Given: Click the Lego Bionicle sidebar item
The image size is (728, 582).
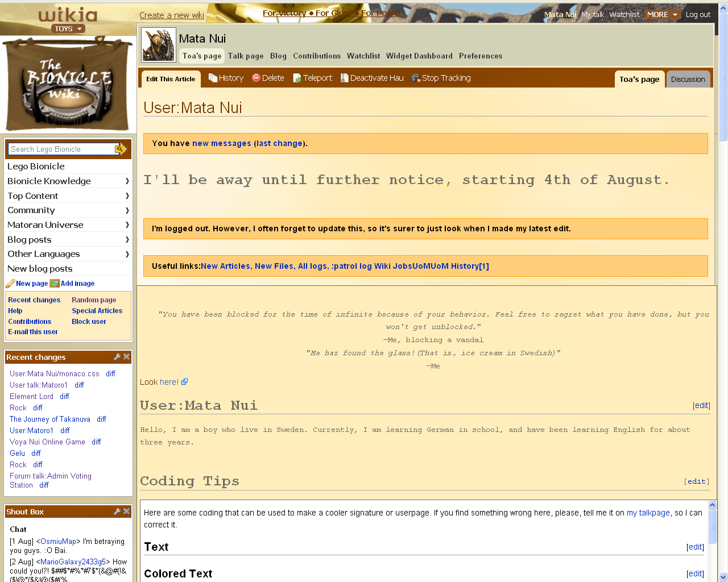Looking at the screenshot, I should (x=36, y=167).
